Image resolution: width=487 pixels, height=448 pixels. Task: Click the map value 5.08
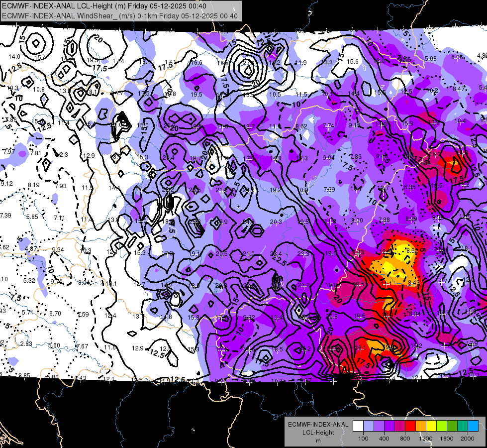click(x=430, y=58)
